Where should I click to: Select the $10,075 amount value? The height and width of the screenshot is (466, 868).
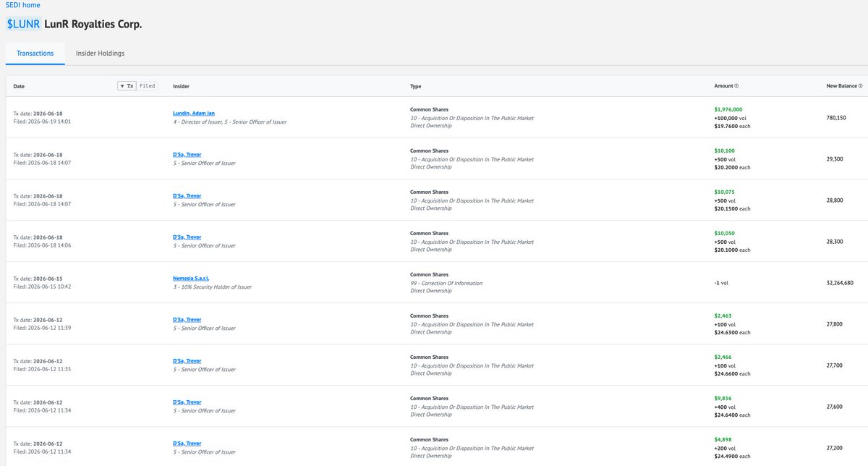(724, 192)
